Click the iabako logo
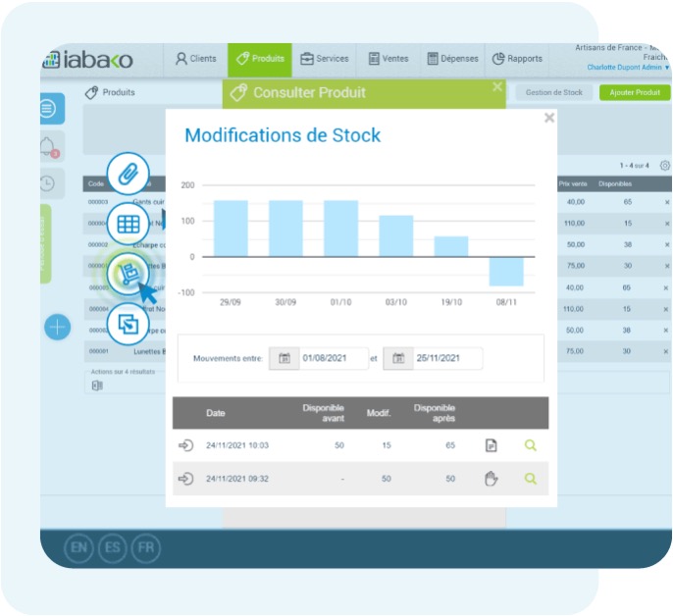Screen dimensions: 673x616 point(87,60)
